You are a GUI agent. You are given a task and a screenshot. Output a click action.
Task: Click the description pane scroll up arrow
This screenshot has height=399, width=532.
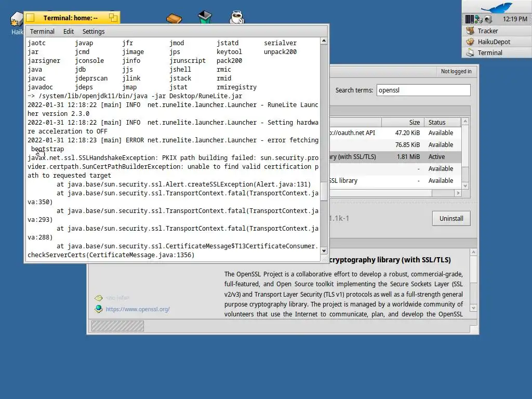(x=474, y=252)
